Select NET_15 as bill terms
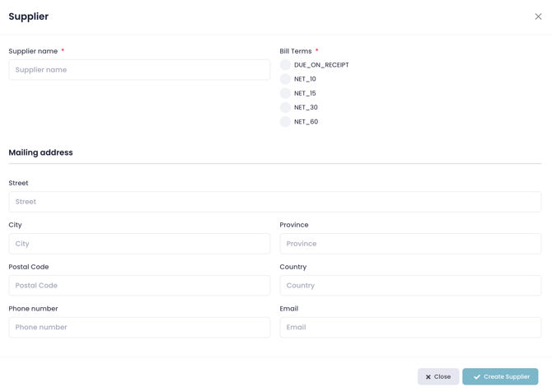The image size is (552, 392). pos(285,93)
